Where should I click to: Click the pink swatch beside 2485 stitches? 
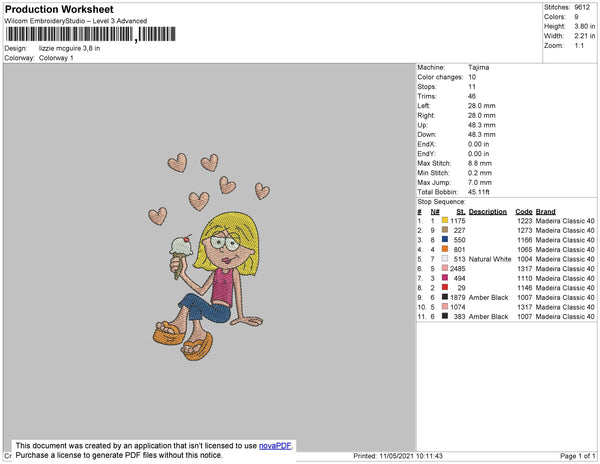pyautogui.click(x=445, y=268)
